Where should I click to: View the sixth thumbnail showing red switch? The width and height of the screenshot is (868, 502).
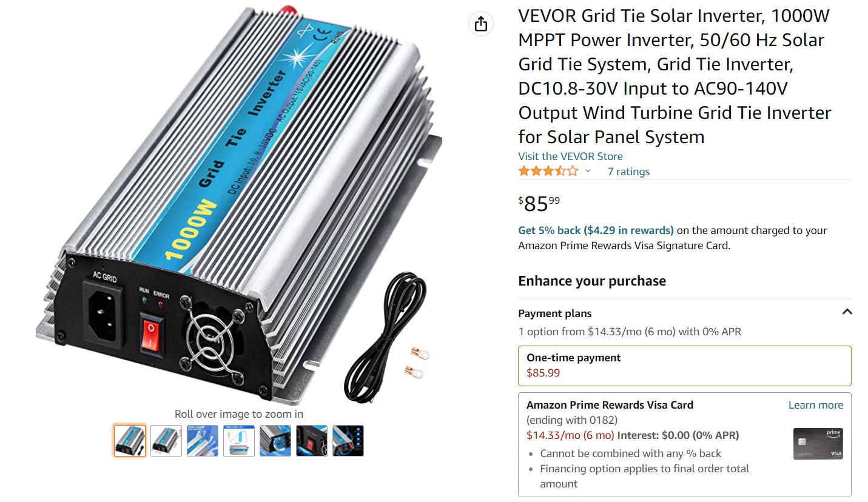312,441
